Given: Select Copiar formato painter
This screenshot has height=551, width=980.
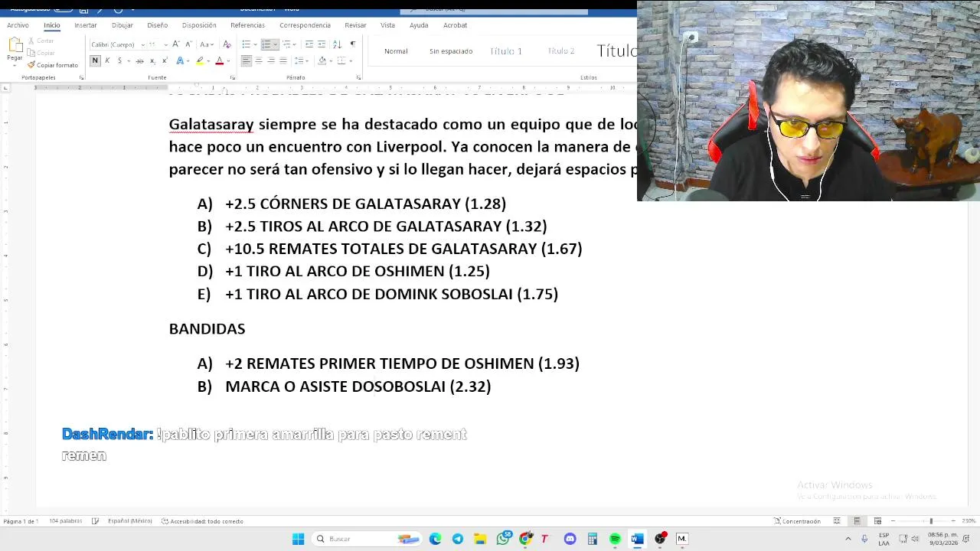Looking at the screenshot, I should (52, 65).
